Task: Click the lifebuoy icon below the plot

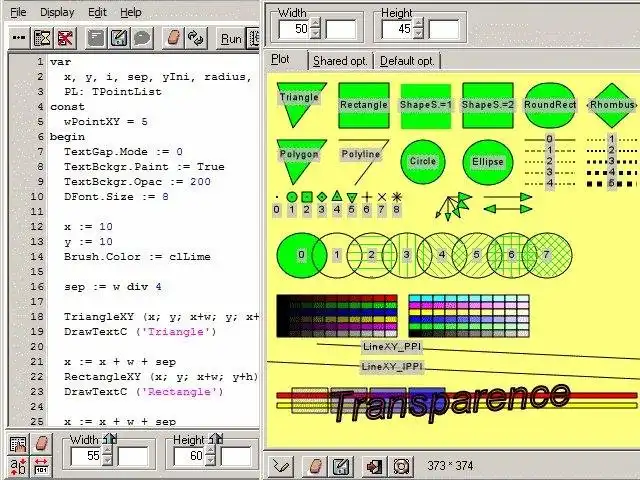Action: tap(401, 466)
